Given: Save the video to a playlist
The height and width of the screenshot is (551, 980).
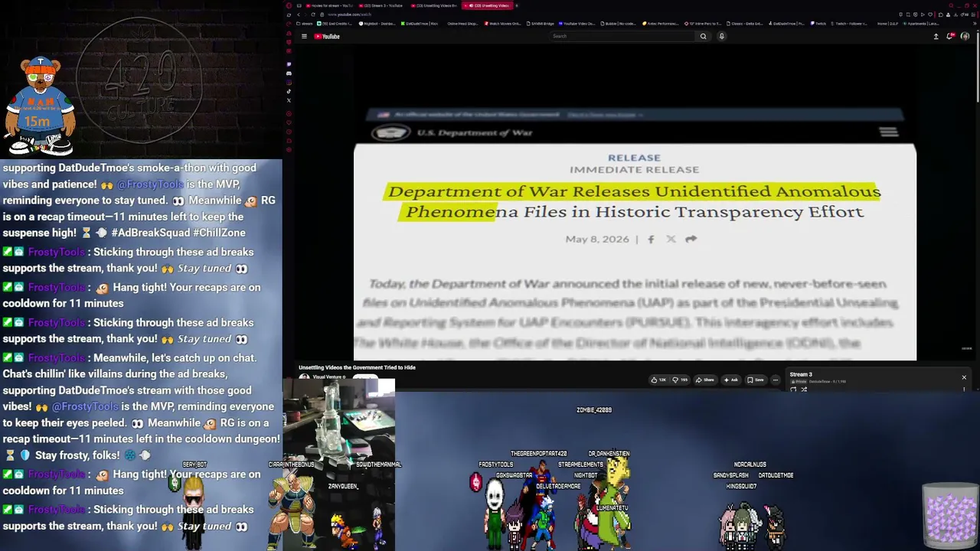Looking at the screenshot, I should click(756, 380).
